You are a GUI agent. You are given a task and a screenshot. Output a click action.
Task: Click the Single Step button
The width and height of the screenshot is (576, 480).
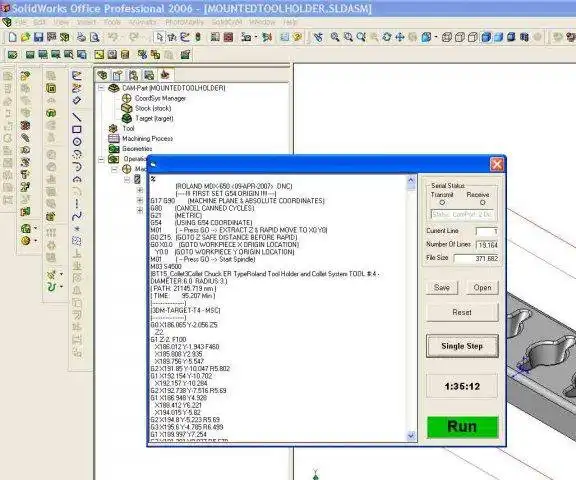[462, 346]
